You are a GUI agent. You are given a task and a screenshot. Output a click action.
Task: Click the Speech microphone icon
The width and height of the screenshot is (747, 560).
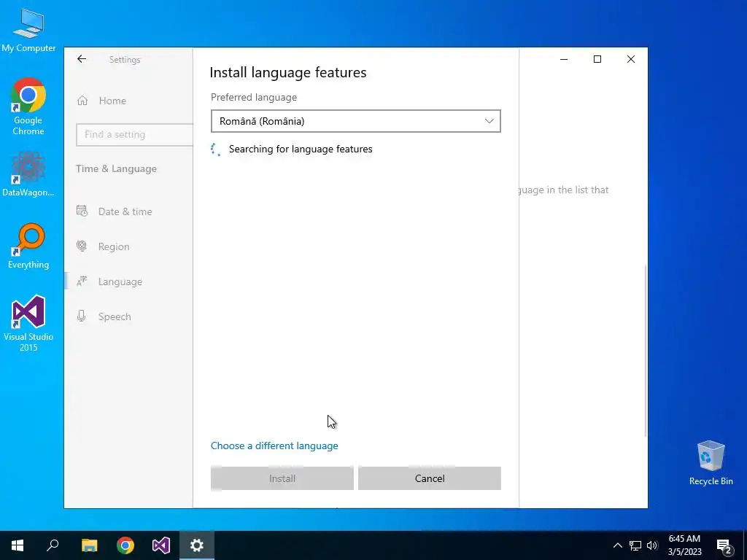(82, 316)
